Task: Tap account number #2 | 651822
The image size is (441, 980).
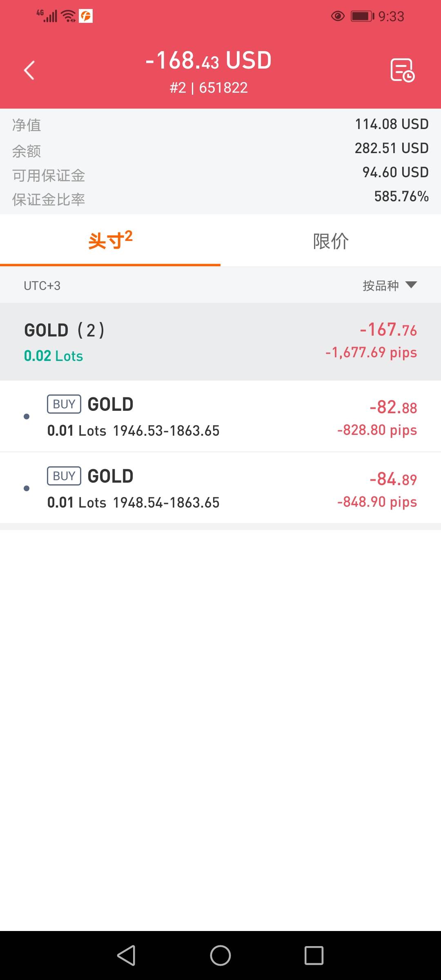Action: coord(209,88)
